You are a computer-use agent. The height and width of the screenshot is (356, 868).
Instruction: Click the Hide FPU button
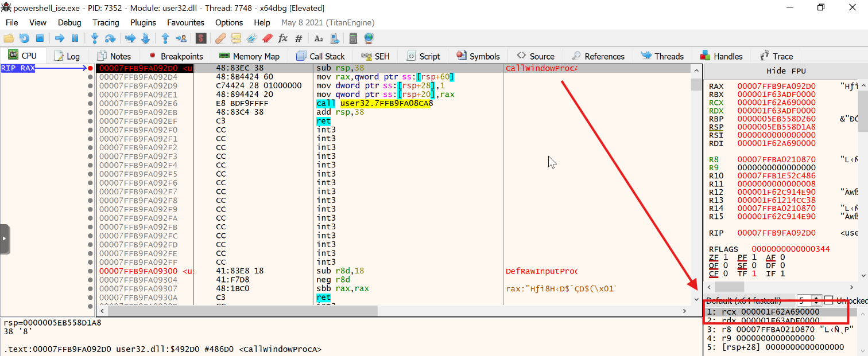tap(785, 71)
